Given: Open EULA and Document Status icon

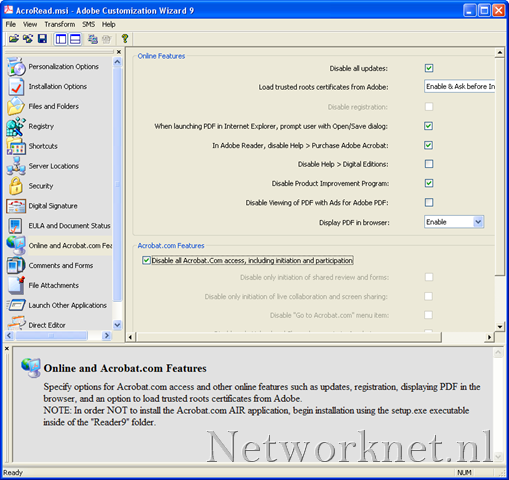Looking at the screenshot, I should click(x=16, y=226).
